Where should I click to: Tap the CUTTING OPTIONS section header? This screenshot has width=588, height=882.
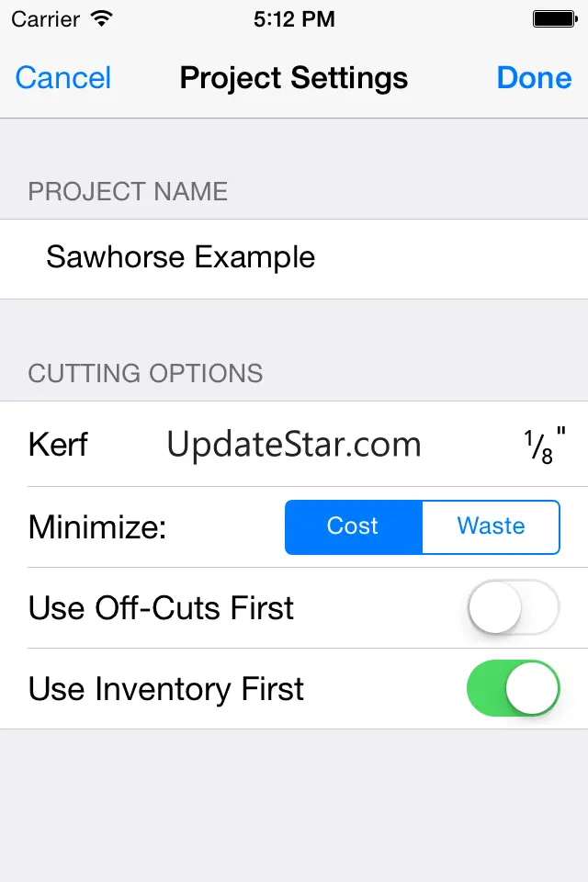click(145, 373)
